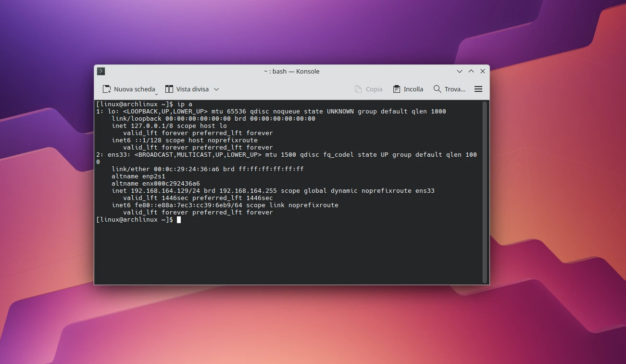Click the blinking cursor at the bash prompt

pyautogui.click(x=179, y=220)
